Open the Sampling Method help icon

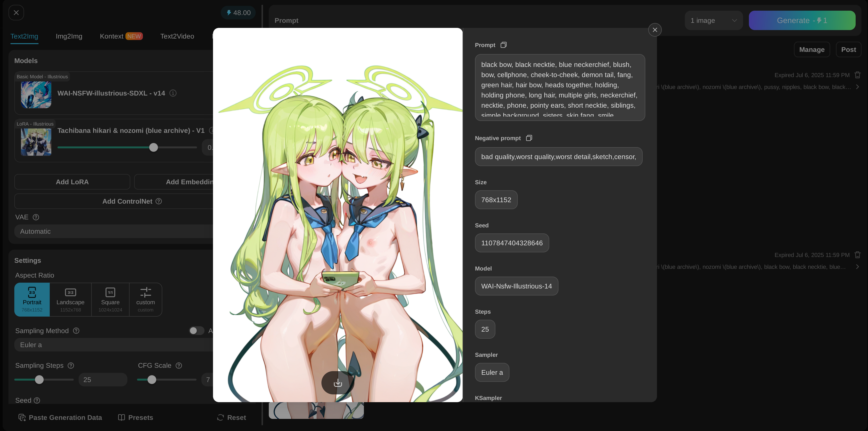pos(76,331)
